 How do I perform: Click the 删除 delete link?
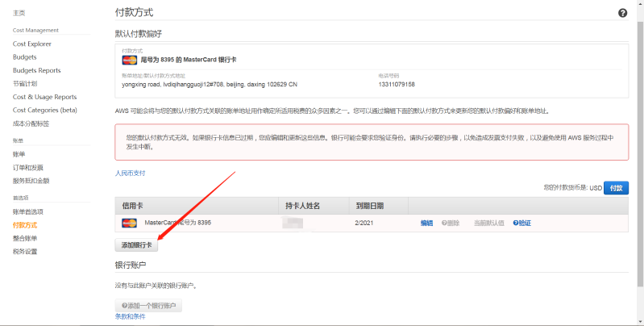point(451,223)
